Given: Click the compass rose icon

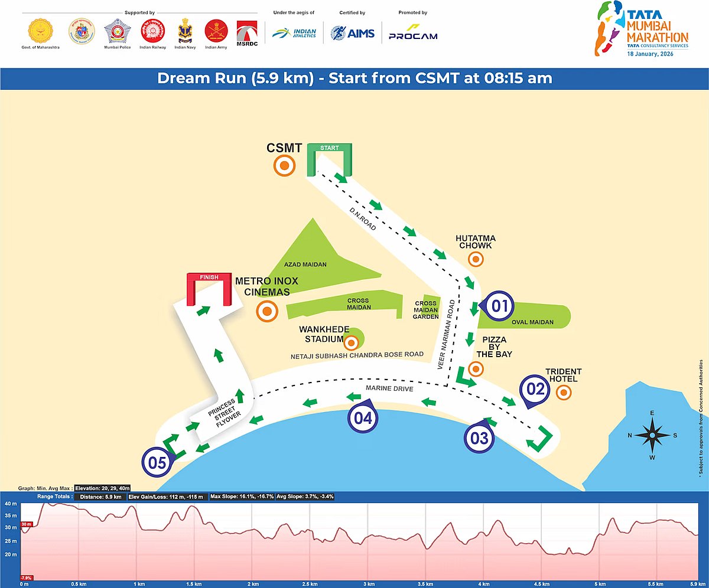Looking at the screenshot, I should pos(652,436).
